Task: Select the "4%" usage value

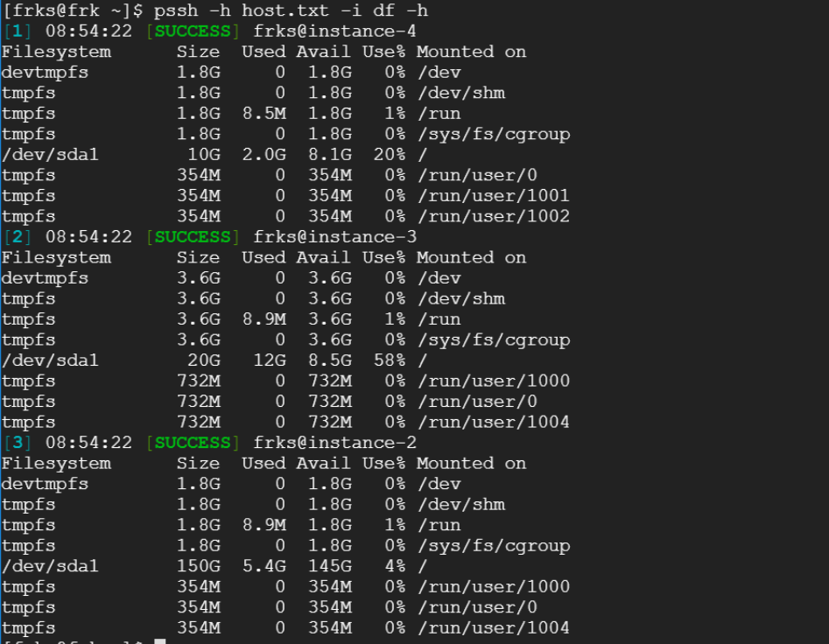Action: (x=395, y=566)
